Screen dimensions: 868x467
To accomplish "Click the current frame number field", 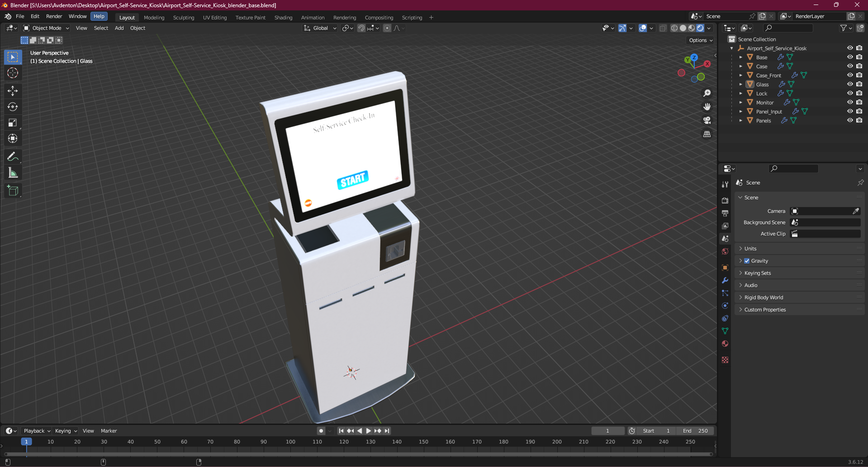I will [x=607, y=431].
